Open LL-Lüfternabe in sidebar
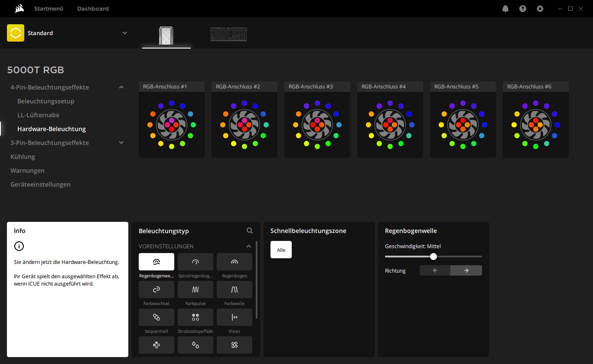Viewport: 593px width, 364px height. point(38,115)
